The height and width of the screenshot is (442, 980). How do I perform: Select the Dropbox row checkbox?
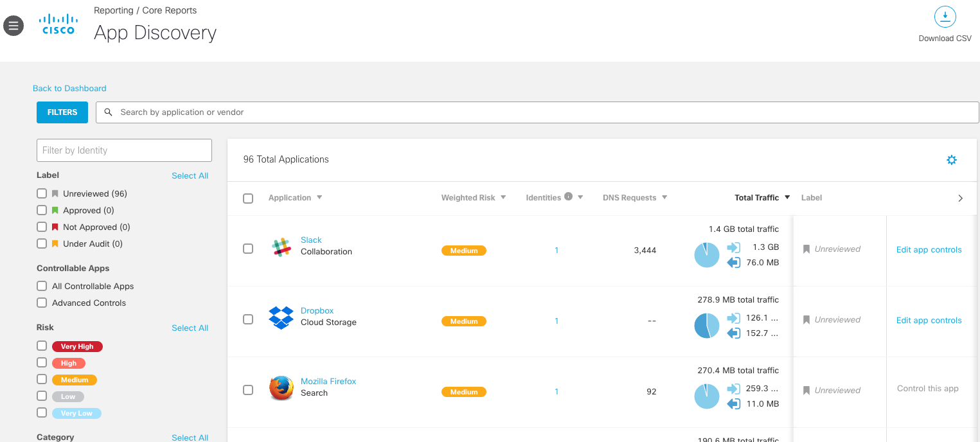click(248, 319)
